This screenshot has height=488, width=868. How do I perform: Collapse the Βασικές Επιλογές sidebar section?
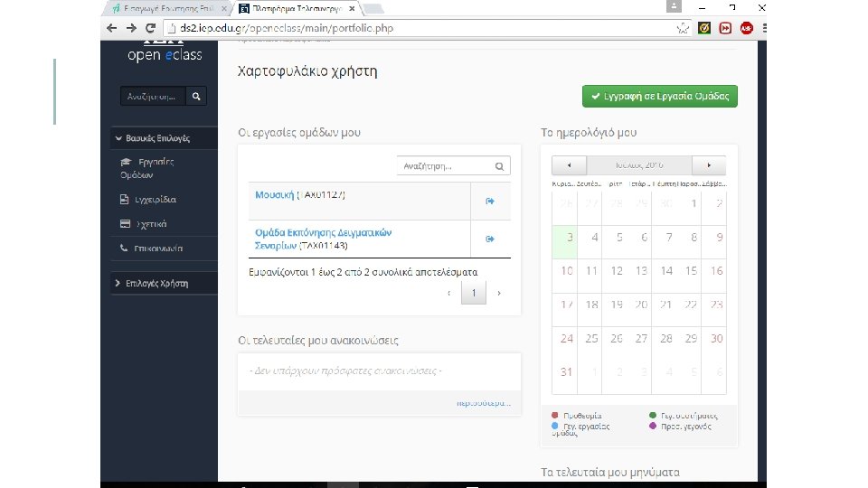(164, 138)
